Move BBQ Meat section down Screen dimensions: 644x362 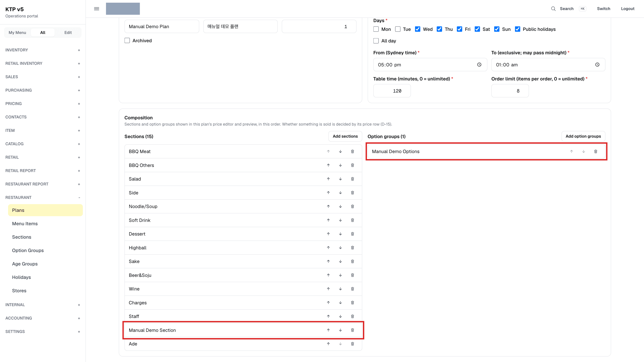(x=340, y=152)
